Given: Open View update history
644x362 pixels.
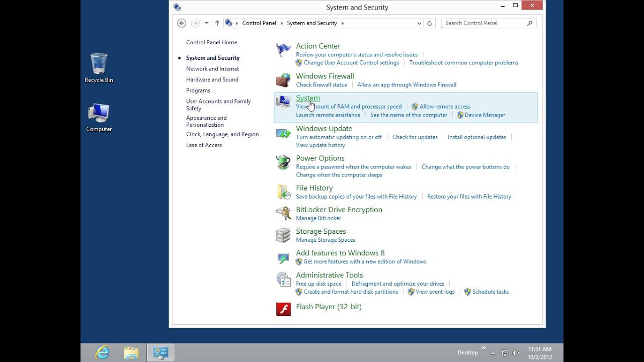Looking at the screenshot, I should [320, 145].
